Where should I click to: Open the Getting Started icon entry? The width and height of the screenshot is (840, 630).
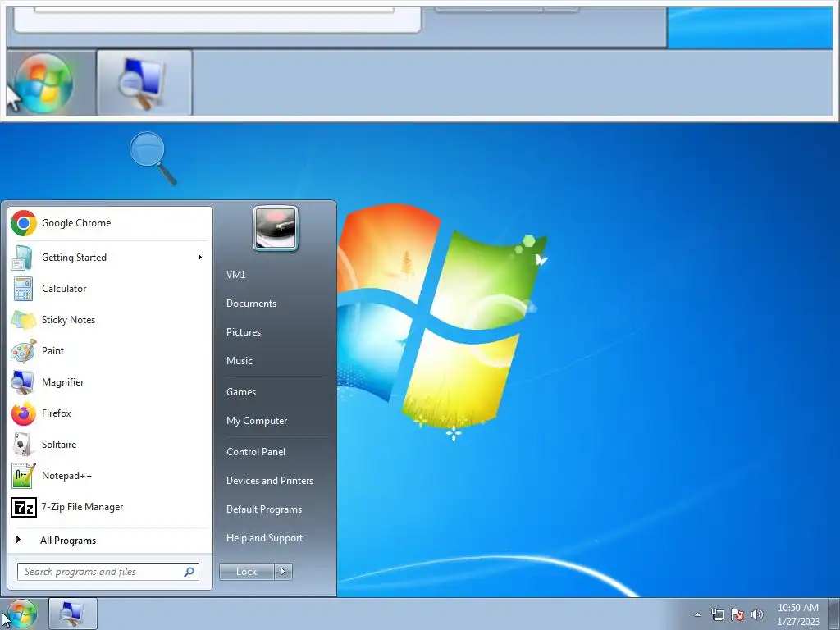[23, 257]
